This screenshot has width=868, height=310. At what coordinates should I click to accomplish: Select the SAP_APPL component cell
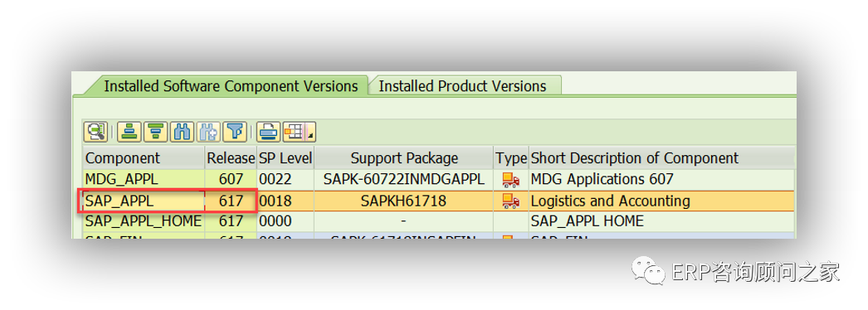pos(144,201)
